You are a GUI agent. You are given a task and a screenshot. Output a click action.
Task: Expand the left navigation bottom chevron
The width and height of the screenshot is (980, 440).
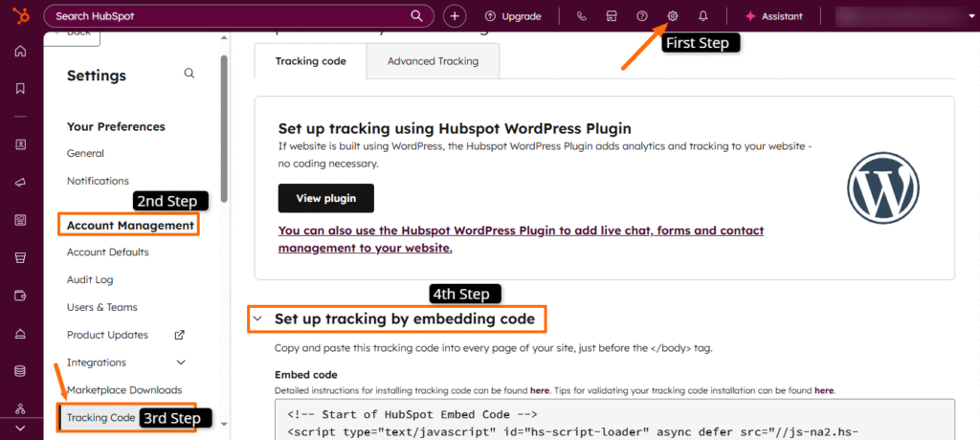21,429
